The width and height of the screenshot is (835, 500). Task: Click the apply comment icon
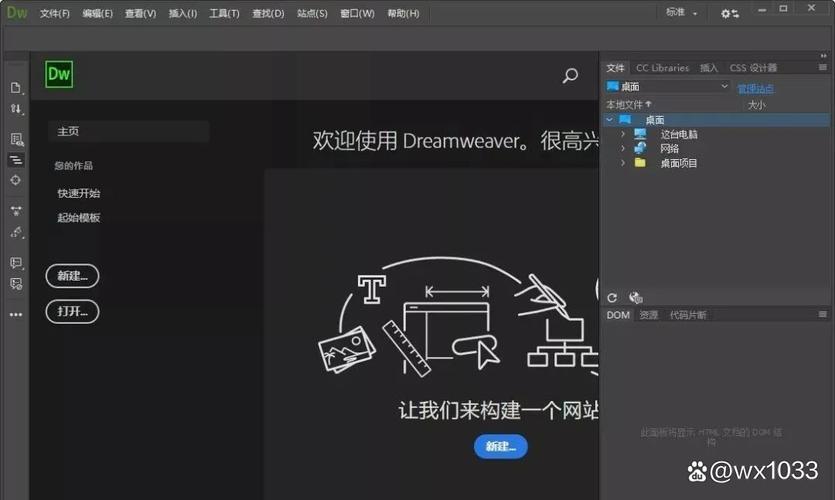[17, 263]
